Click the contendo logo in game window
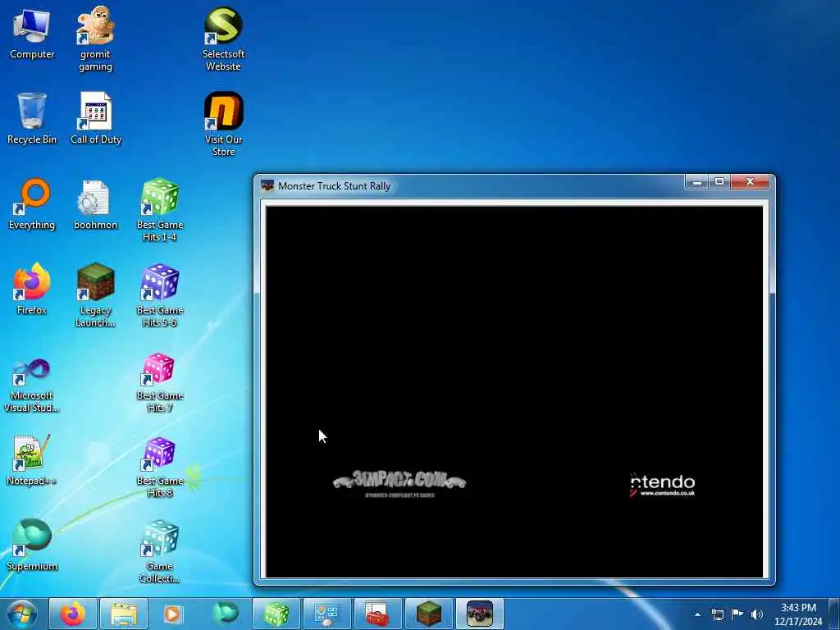Screen dimensions: 840x630 click(662, 485)
